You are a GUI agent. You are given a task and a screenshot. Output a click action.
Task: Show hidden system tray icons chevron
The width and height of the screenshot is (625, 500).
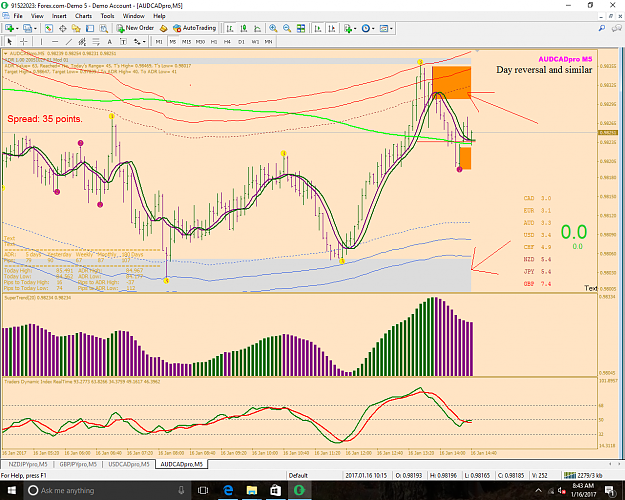click(538, 490)
